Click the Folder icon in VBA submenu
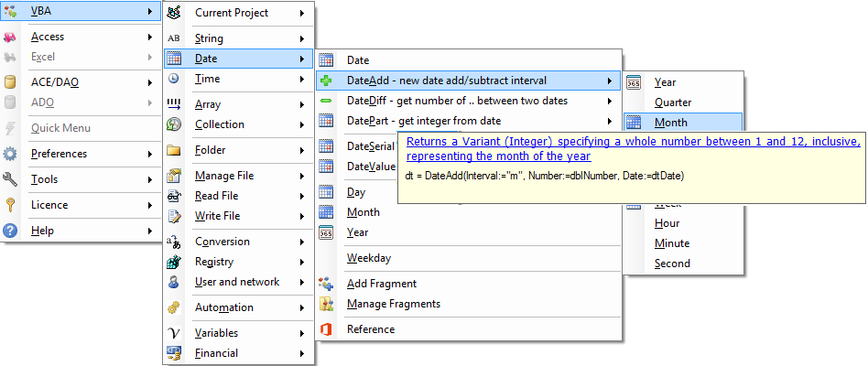868x366 pixels. click(x=174, y=150)
